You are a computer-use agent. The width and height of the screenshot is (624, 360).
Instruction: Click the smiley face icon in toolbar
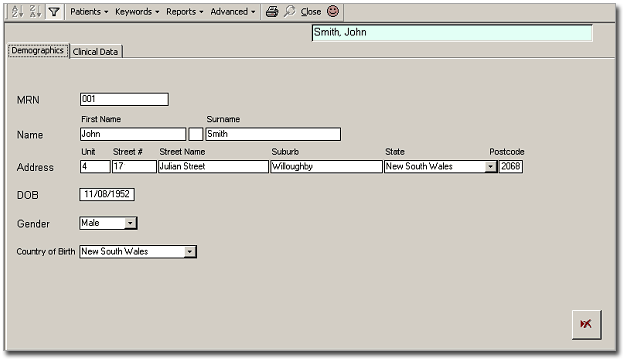pos(333,11)
